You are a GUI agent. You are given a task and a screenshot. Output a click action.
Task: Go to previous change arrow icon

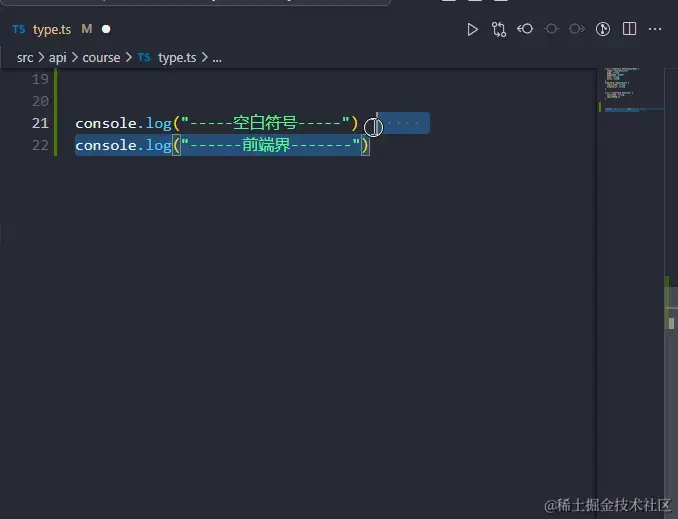[525, 29]
